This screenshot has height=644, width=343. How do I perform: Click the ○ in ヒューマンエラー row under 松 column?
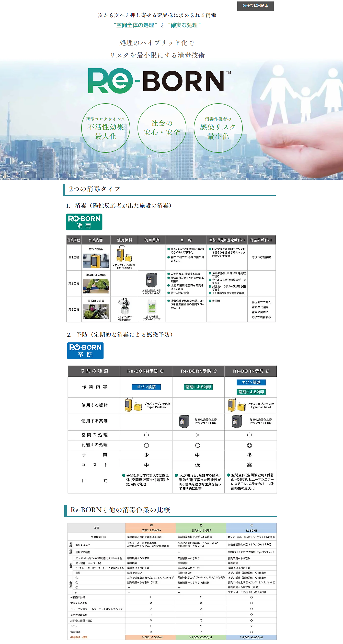click(251, 609)
